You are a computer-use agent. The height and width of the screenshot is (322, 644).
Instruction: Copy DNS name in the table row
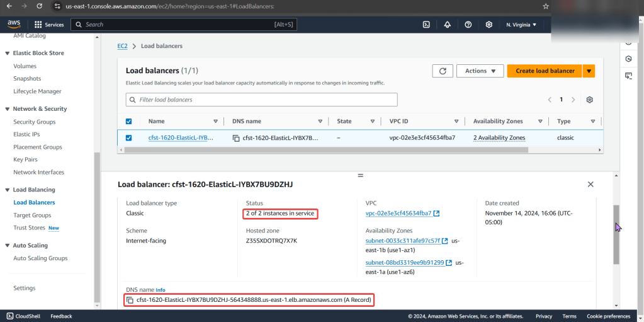236,138
